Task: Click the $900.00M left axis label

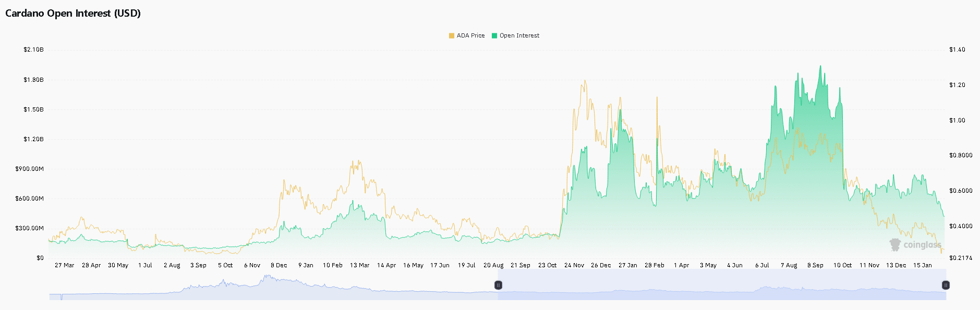Action: tap(29, 169)
